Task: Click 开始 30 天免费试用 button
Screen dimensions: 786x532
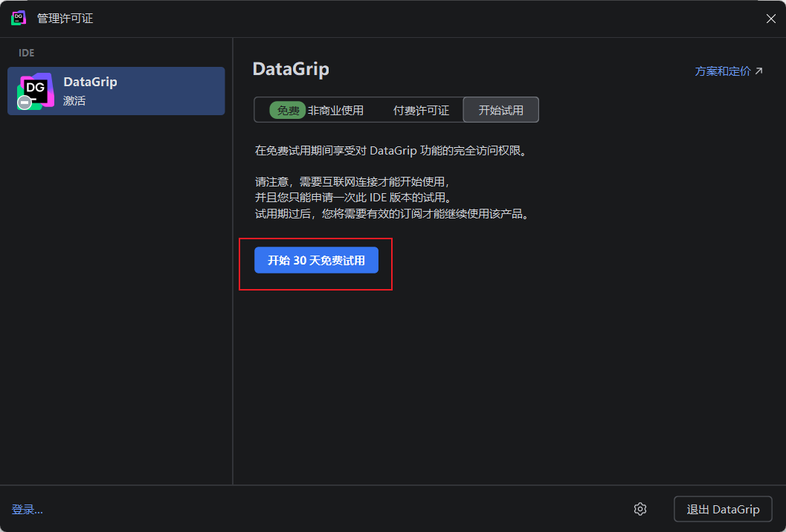Action: click(x=316, y=260)
